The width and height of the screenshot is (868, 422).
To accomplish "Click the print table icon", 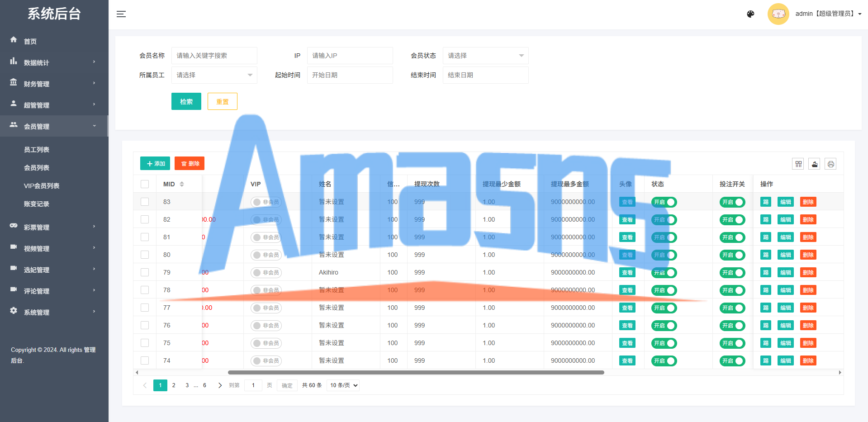I will [x=830, y=164].
